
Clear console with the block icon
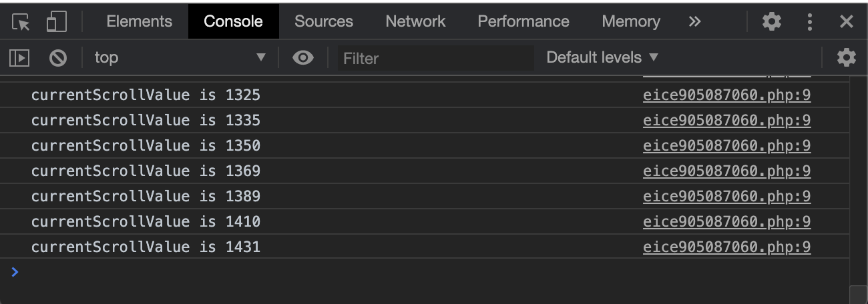click(x=58, y=58)
